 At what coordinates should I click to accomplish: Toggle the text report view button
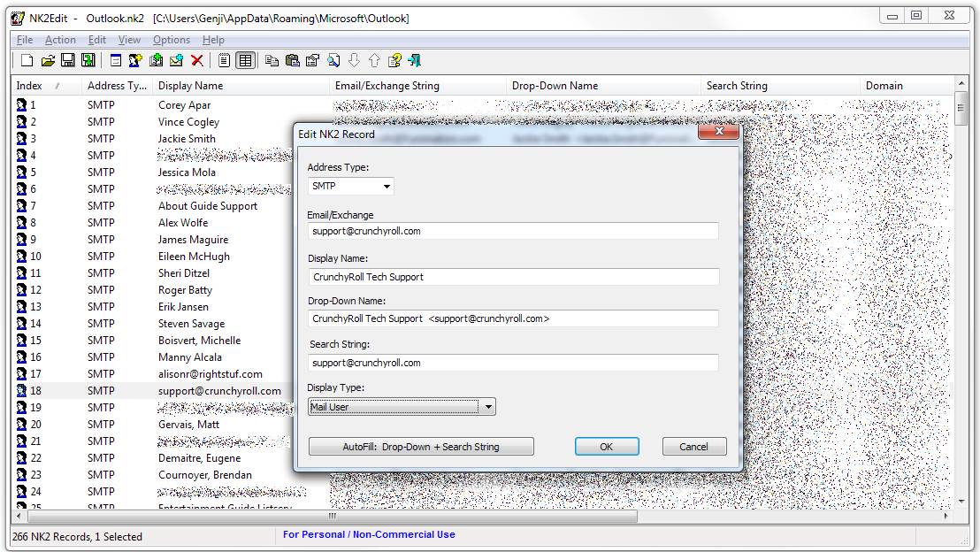[x=224, y=61]
